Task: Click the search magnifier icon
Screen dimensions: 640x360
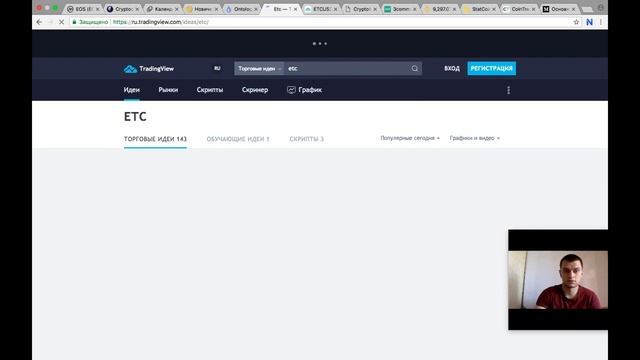Action: (415, 69)
